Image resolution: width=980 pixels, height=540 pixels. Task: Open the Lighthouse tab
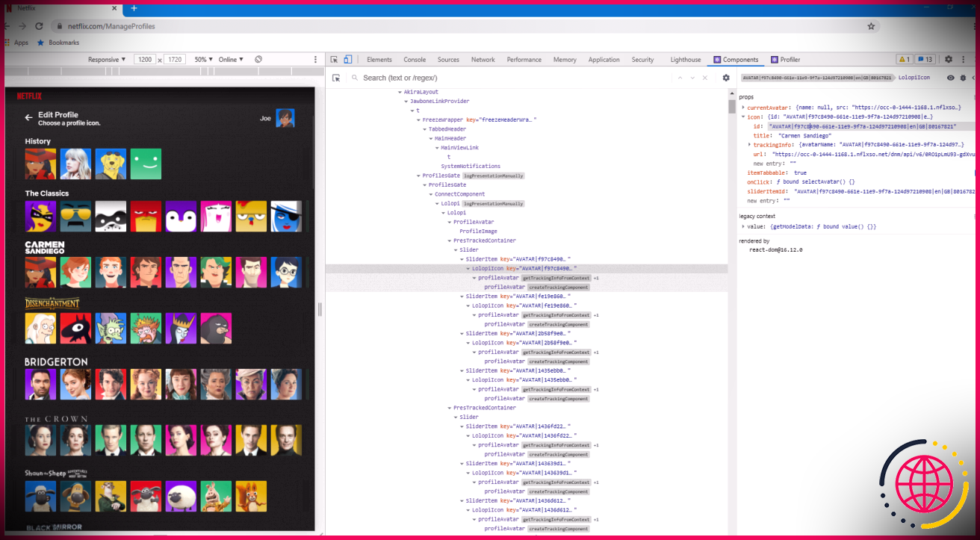686,60
